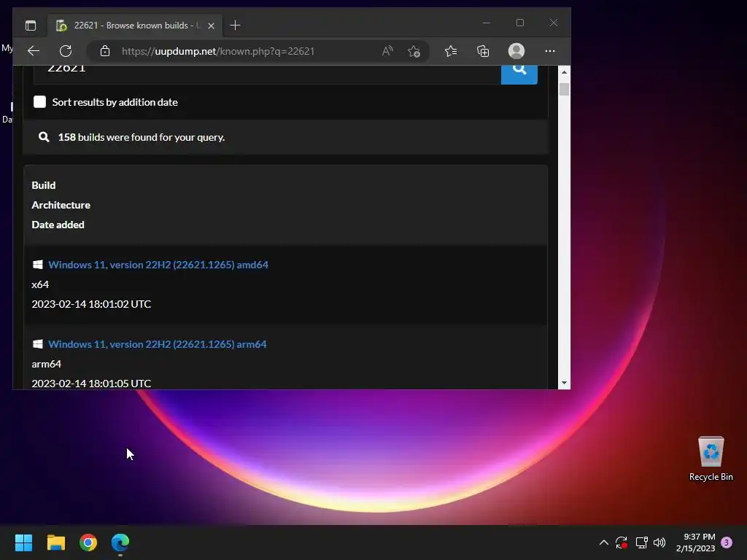The height and width of the screenshot is (560, 747).
Task: Close the 22621 Browse known builds tab
Action: (x=211, y=26)
